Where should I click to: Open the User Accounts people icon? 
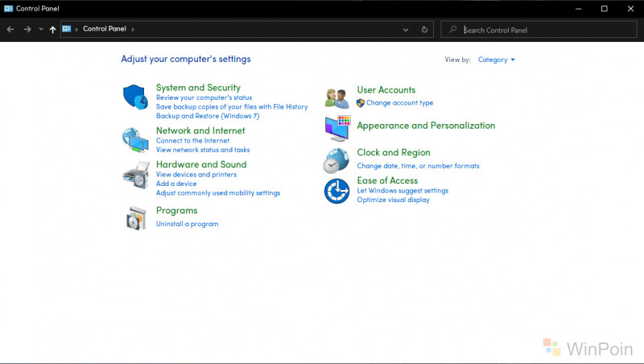click(x=336, y=98)
